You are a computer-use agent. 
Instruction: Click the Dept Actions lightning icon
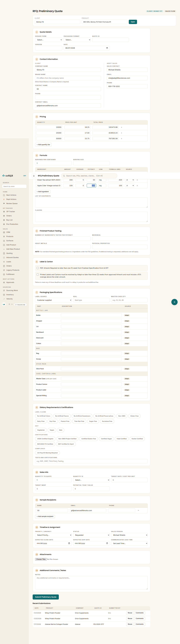tap(4, 199)
